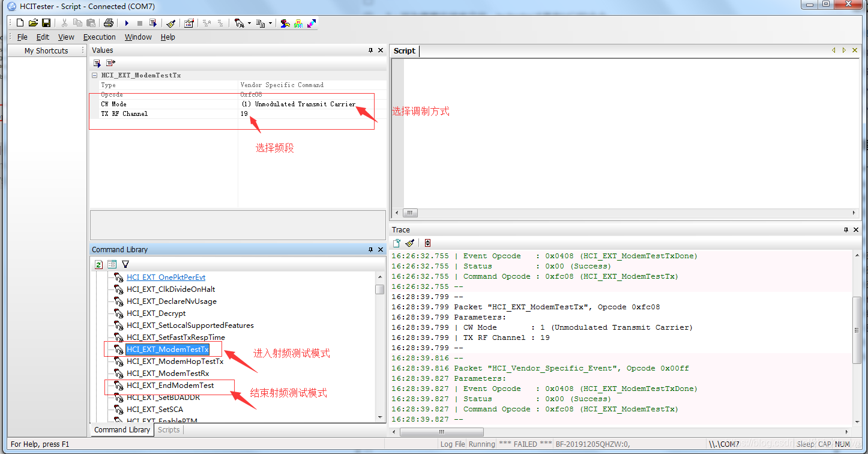Select HCI_EXT_SetSCA command
The image size is (868, 454).
(155, 410)
